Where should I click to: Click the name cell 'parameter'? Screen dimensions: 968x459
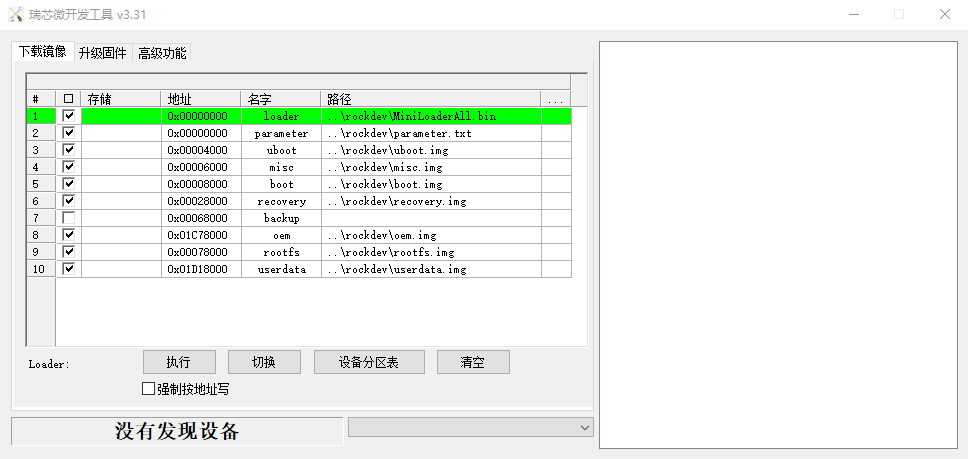282,133
